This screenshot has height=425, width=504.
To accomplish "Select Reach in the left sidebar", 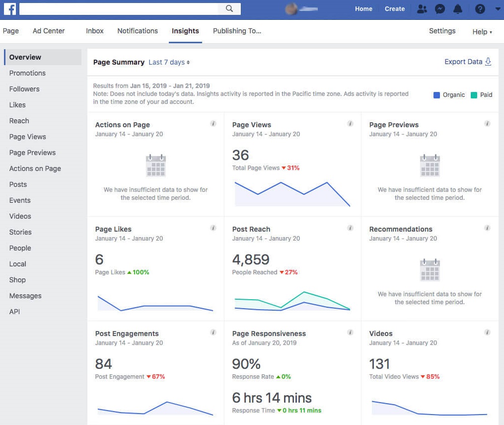I will pos(19,121).
